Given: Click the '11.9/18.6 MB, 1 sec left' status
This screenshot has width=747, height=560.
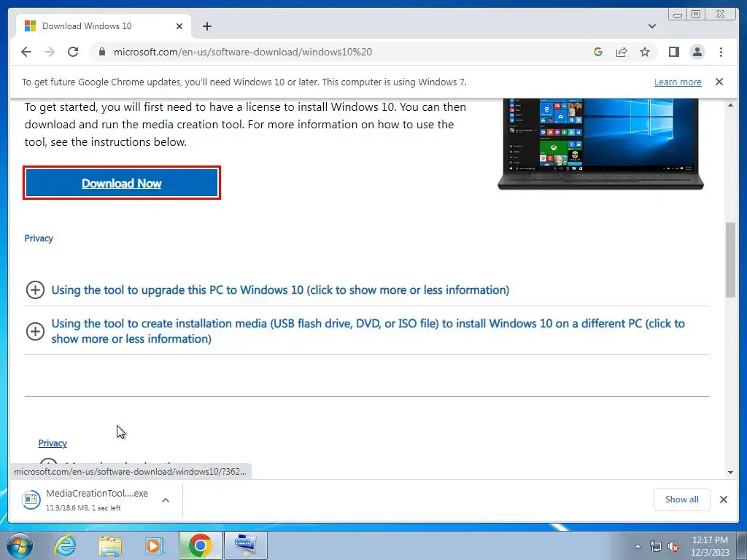Looking at the screenshot, I should [x=83, y=508].
